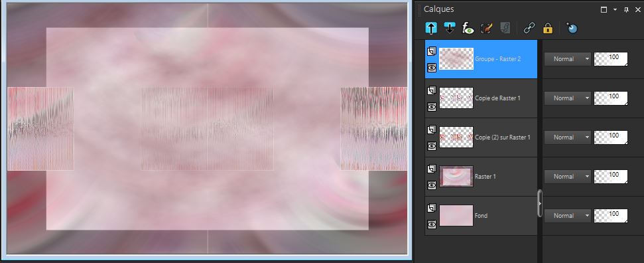Toggle the lock transparency padlock icon
Viewport: 644px width, 263px height.
coord(547,28)
